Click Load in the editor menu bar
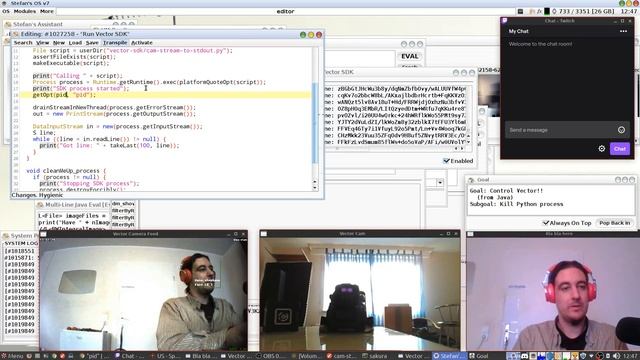Viewport: 640px width, 360px height. pos(75,42)
